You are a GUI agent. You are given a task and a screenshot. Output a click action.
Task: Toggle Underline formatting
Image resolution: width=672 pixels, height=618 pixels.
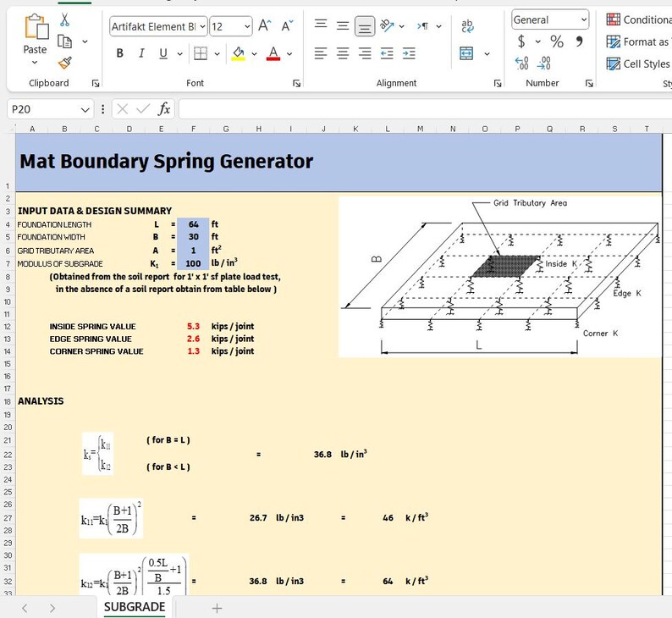163,53
